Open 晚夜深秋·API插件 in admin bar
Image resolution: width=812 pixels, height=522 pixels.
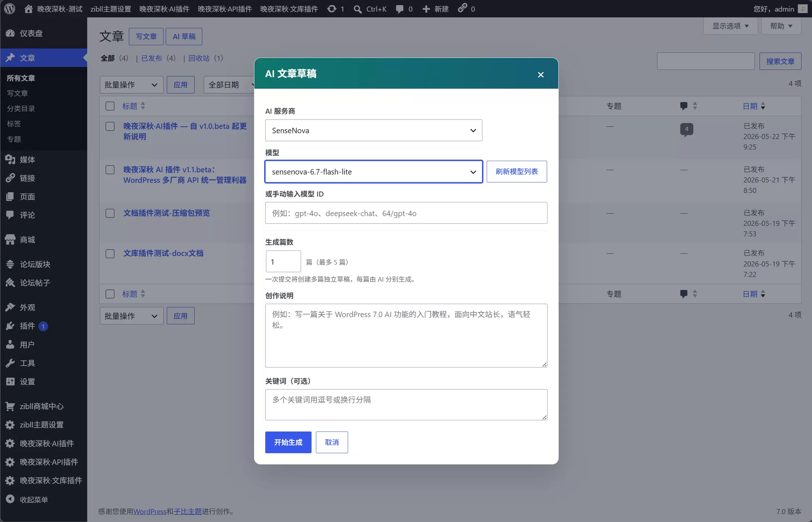(x=225, y=9)
